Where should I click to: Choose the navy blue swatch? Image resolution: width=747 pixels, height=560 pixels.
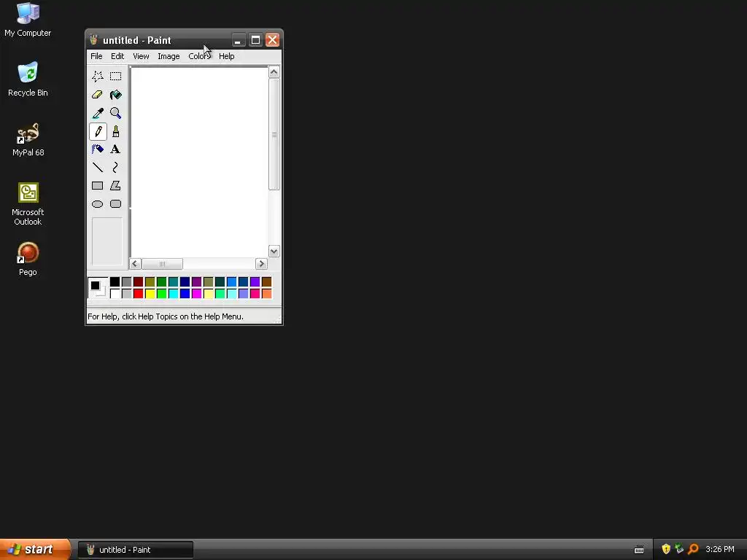coord(185,282)
